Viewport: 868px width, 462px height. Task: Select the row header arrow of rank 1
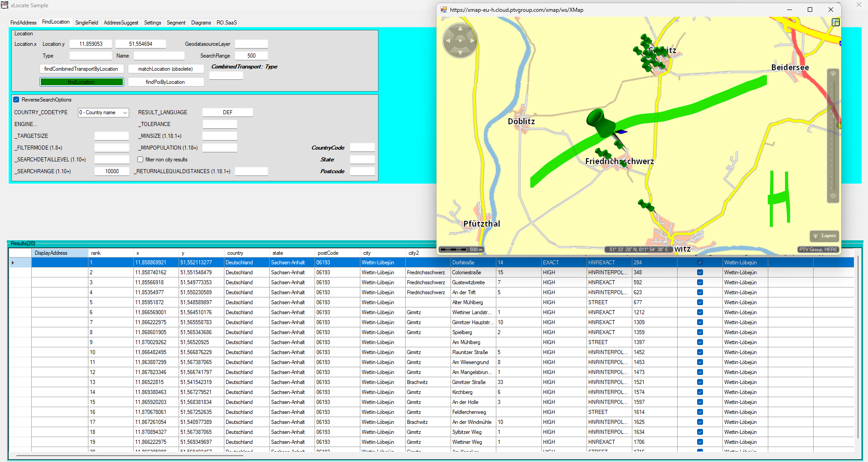pos(13,263)
